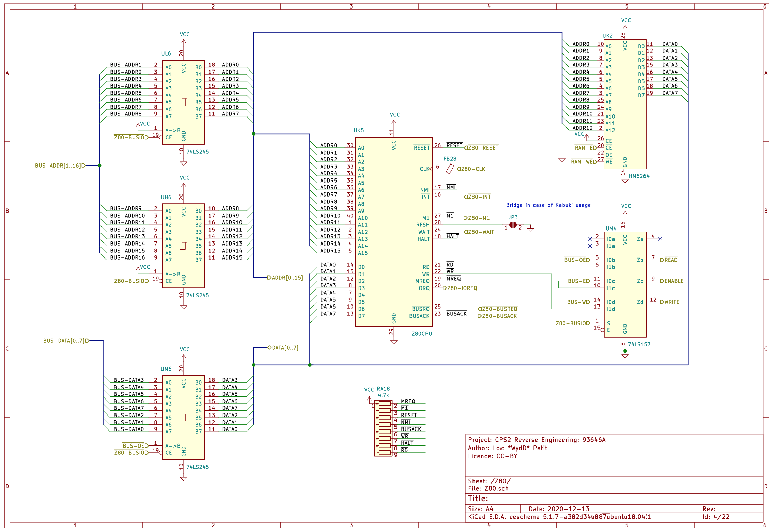Click the UH6 74LS245 buffer chip
The width and height of the screenshot is (776, 532).
pyautogui.click(x=183, y=246)
